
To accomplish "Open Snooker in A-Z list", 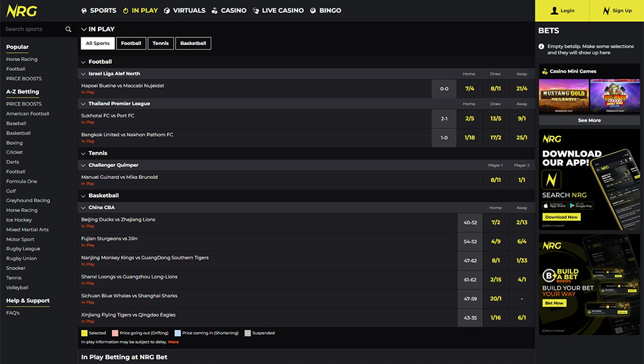I will point(15,268).
